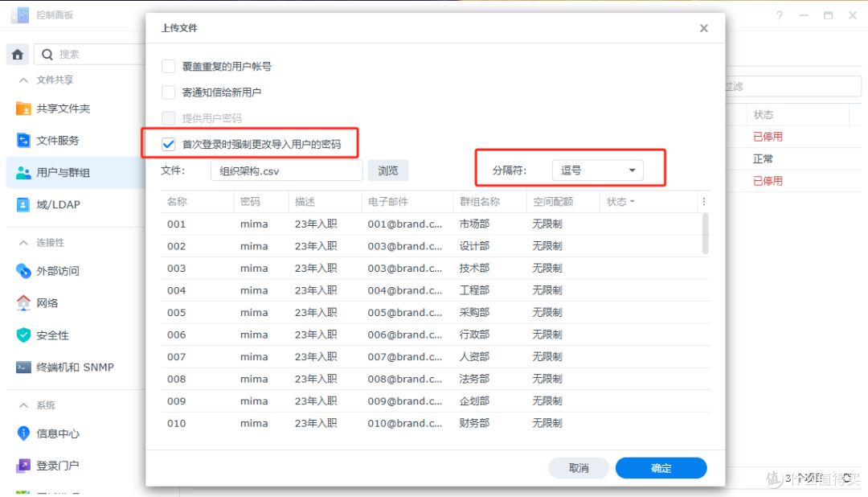Screen dimensions: 868x497
Task: Uncheck force password change on first login
Action: [x=168, y=144]
